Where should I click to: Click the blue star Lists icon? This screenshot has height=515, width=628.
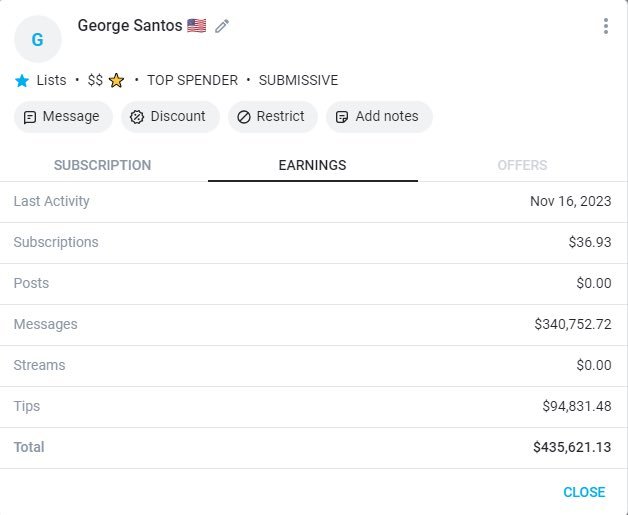22,80
